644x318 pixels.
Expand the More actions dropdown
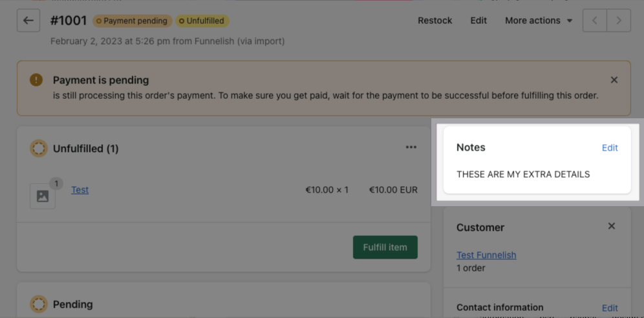539,21
